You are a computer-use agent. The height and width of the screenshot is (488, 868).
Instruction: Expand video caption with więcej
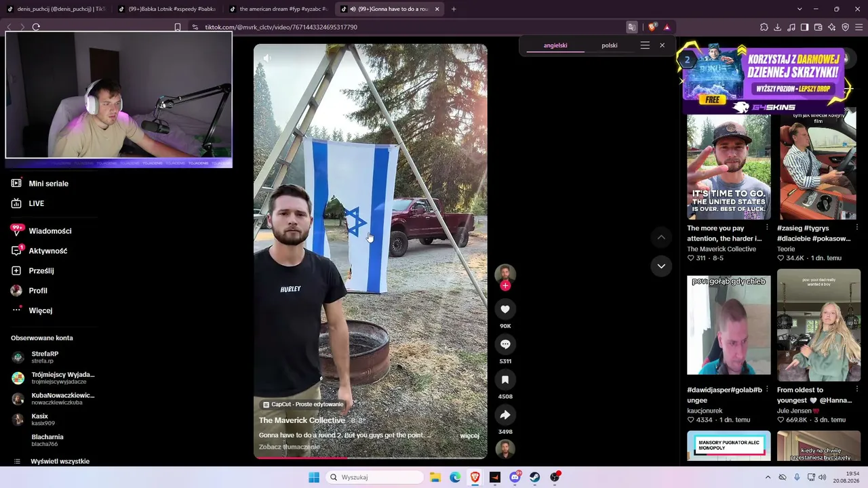tap(470, 436)
